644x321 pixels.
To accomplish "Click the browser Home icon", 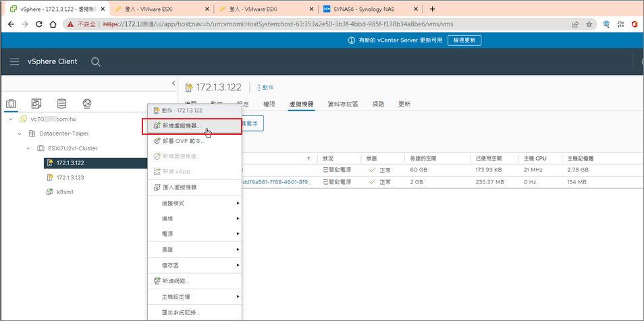I will tap(53, 24).
